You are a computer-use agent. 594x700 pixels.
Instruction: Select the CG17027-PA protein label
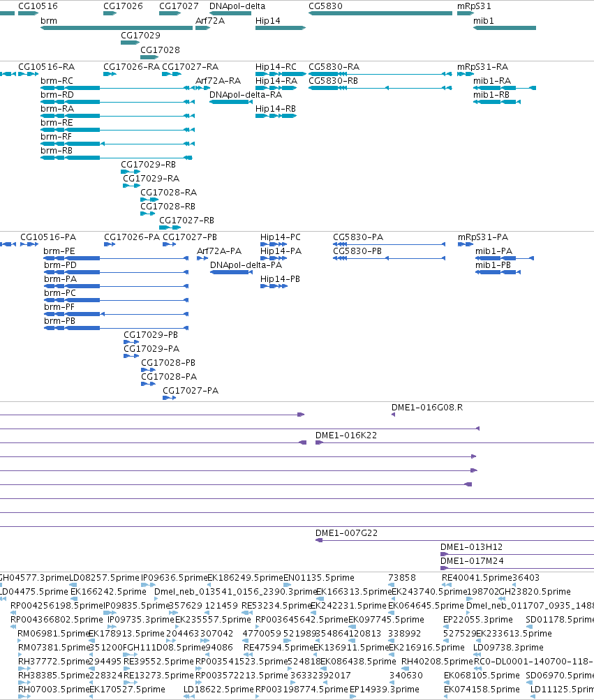coord(191,391)
